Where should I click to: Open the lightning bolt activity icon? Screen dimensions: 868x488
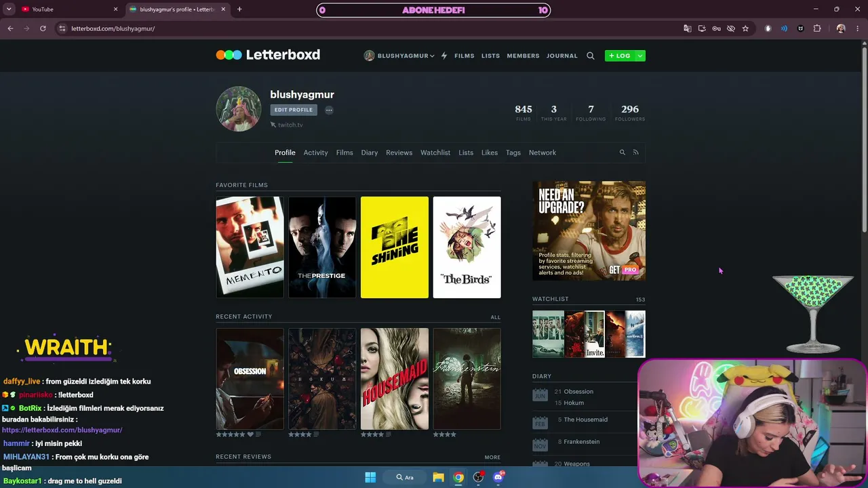(x=444, y=56)
